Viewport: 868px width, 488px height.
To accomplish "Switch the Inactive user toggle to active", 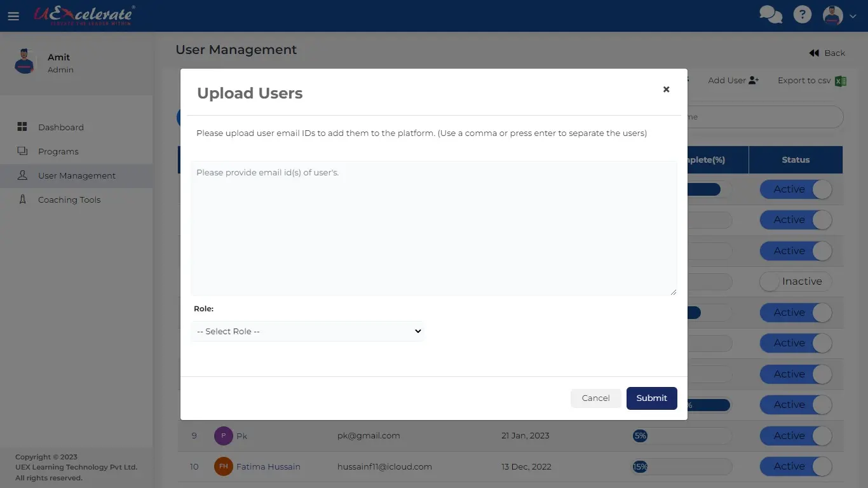I will tap(796, 281).
